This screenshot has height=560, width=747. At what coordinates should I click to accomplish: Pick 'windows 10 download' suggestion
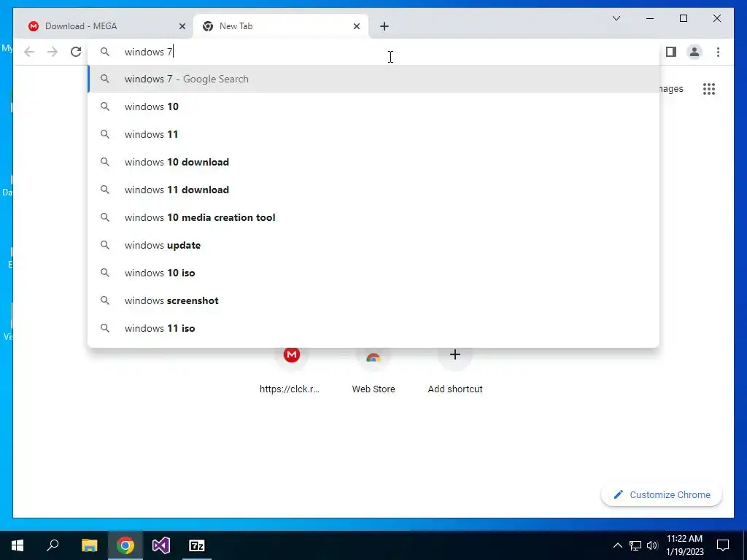pyautogui.click(x=373, y=162)
